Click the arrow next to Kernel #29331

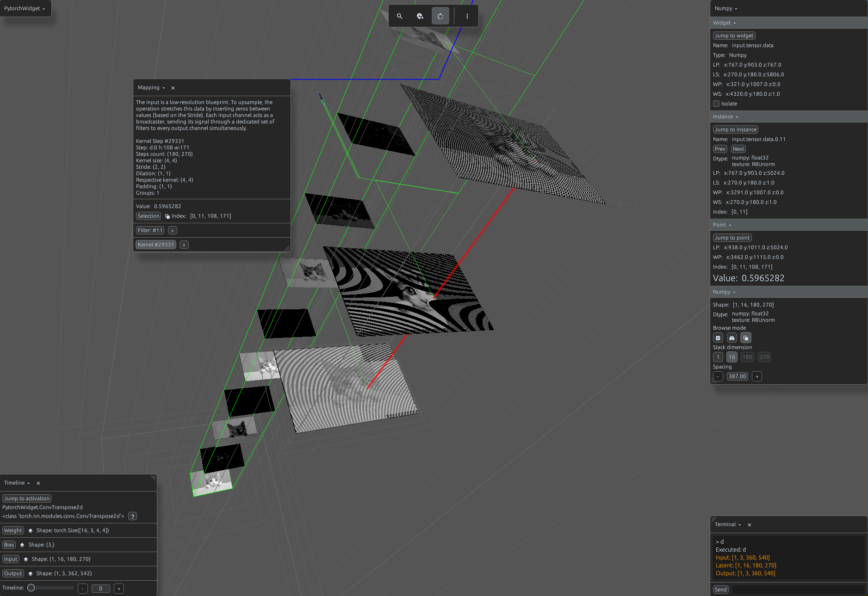click(184, 245)
